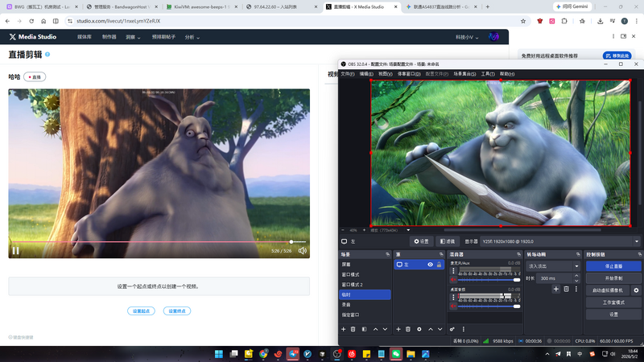The height and width of the screenshot is (362, 644).
Task: Open advanced audio properties in mixer footer
Action: click(x=452, y=329)
